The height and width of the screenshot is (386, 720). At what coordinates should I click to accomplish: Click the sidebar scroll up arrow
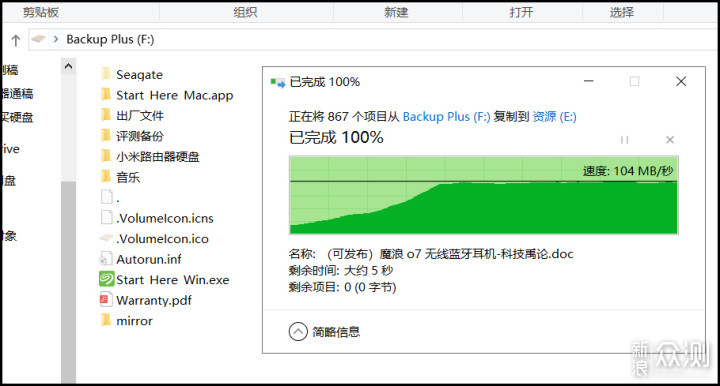(x=68, y=66)
